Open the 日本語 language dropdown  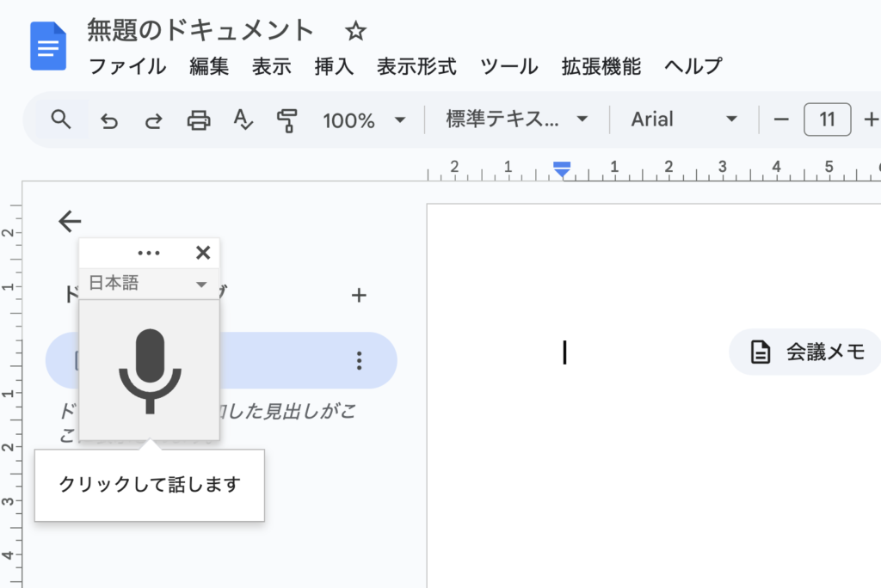[149, 283]
